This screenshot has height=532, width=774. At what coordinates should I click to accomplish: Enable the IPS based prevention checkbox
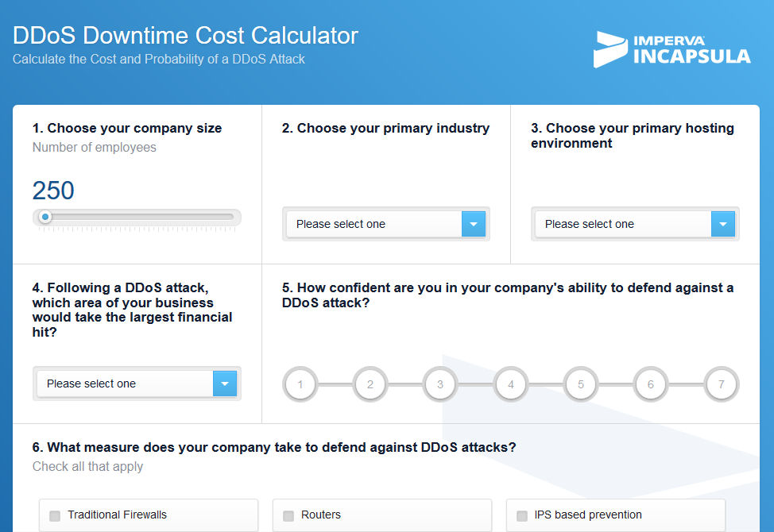(x=522, y=516)
